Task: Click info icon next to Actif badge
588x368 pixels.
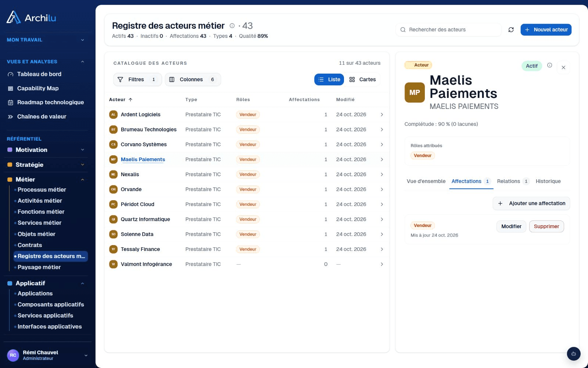Action: pos(549,65)
